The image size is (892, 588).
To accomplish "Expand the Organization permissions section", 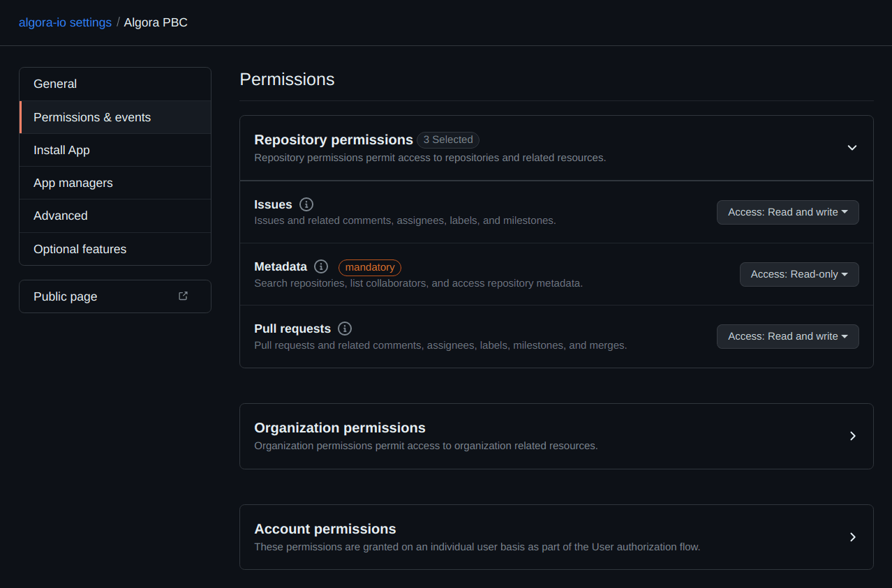I will (852, 436).
